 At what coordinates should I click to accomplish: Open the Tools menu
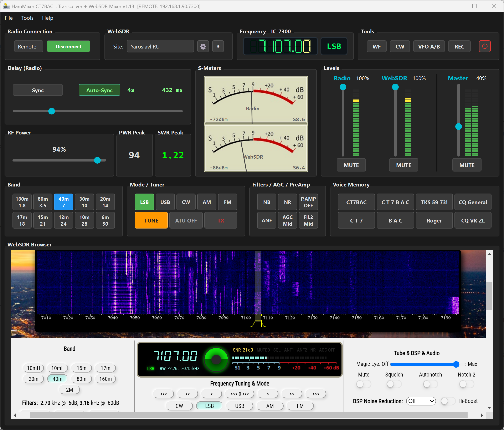click(x=27, y=18)
